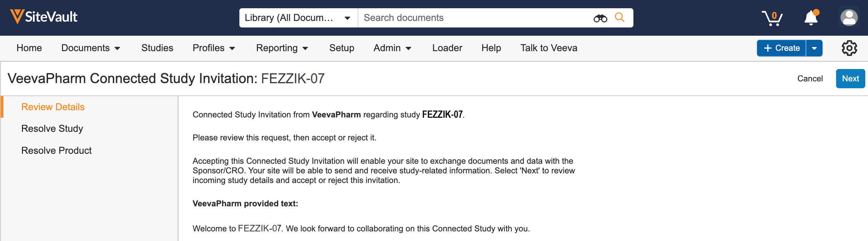
Task: Open the settings gear icon
Action: click(849, 48)
